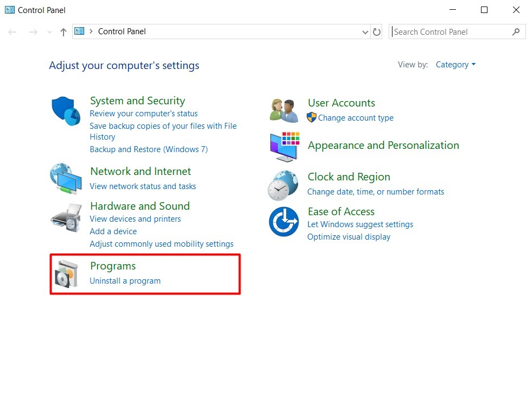532x401 pixels.
Task: Click View network status and tasks
Action: pyautogui.click(x=143, y=186)
